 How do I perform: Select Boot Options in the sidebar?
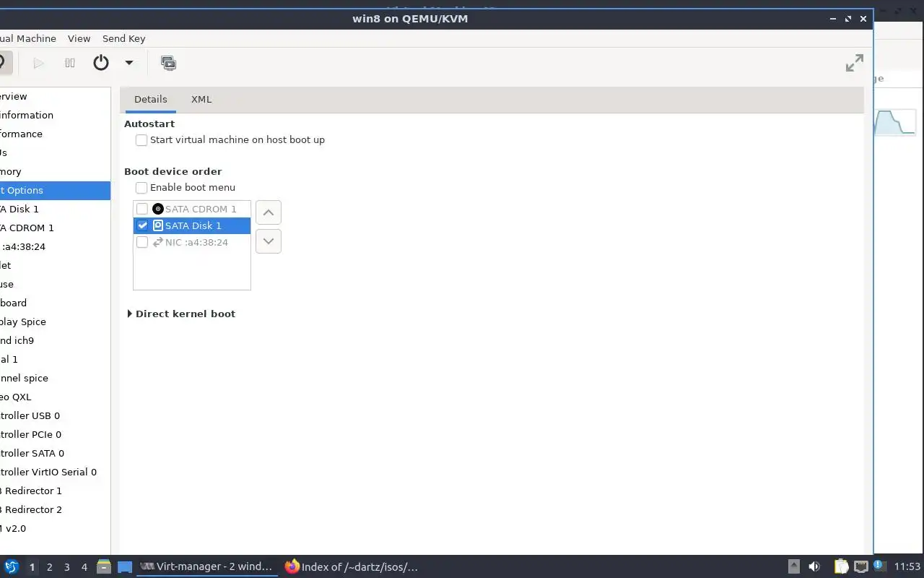pyautogui.click(x=55, y=190)
